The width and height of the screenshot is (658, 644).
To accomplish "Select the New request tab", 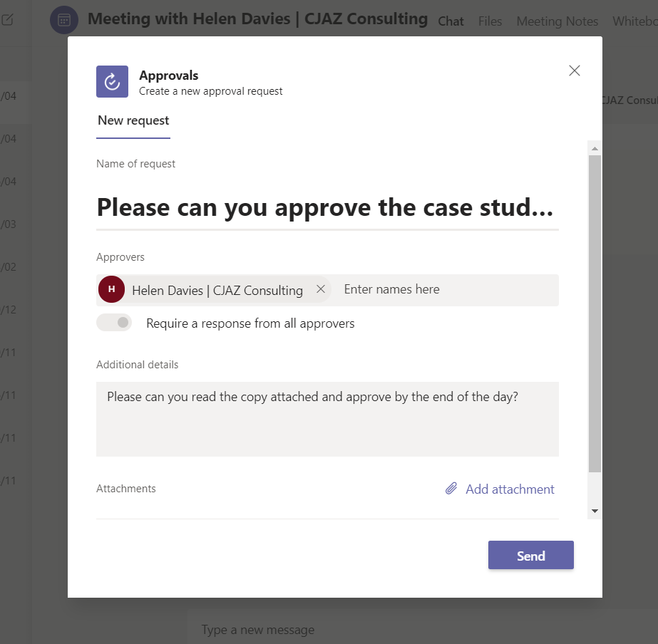I will pos(133,121).
